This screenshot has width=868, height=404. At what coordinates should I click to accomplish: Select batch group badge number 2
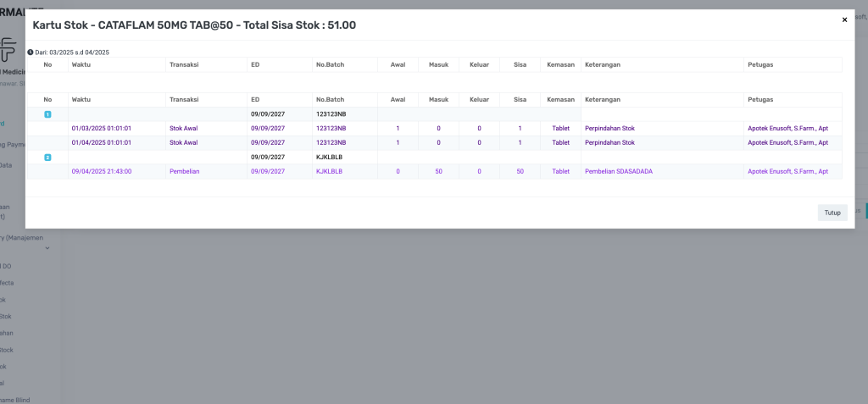tap(47, 158)
